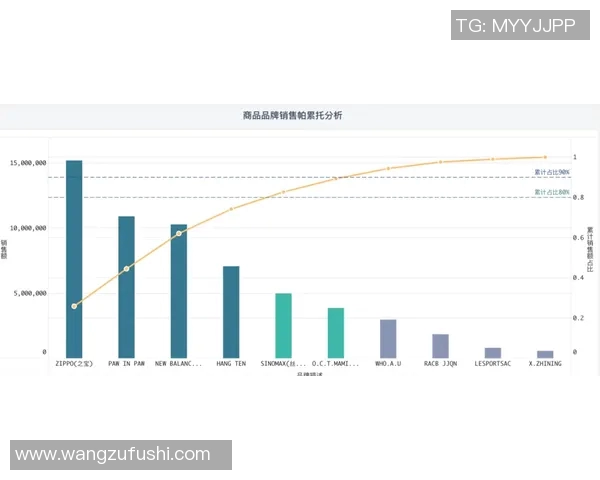The image size is (600, 480).
Task: Click the 累计销售额占比 axis title
Action: tap(590, 249)
